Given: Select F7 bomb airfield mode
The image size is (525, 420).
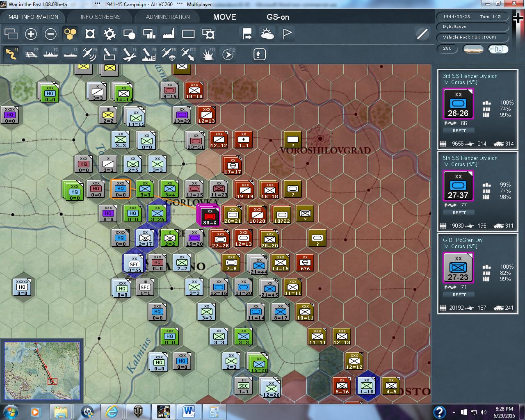Looking at the screenshot, I should [129, 54].
